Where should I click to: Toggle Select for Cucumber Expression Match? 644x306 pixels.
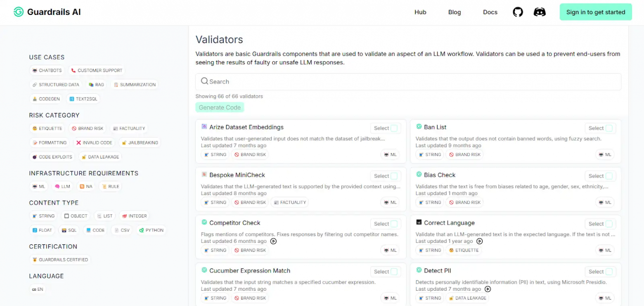click(x=394, y=272)
